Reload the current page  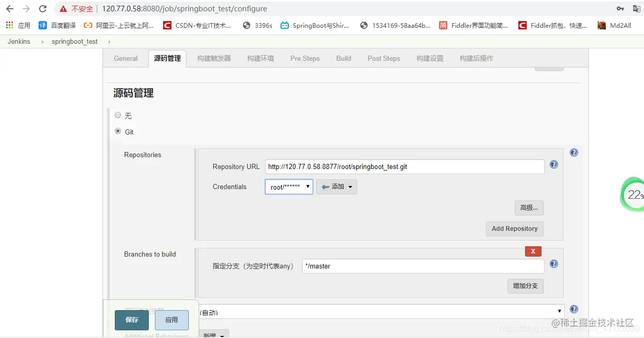click(43, 9)
